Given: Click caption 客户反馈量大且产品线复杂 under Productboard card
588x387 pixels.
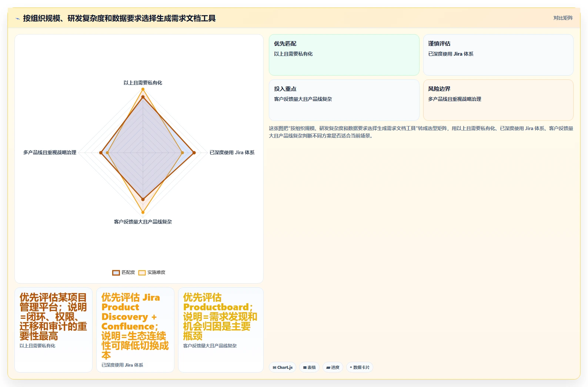Looking at the screenshot, I should (210, 346).
